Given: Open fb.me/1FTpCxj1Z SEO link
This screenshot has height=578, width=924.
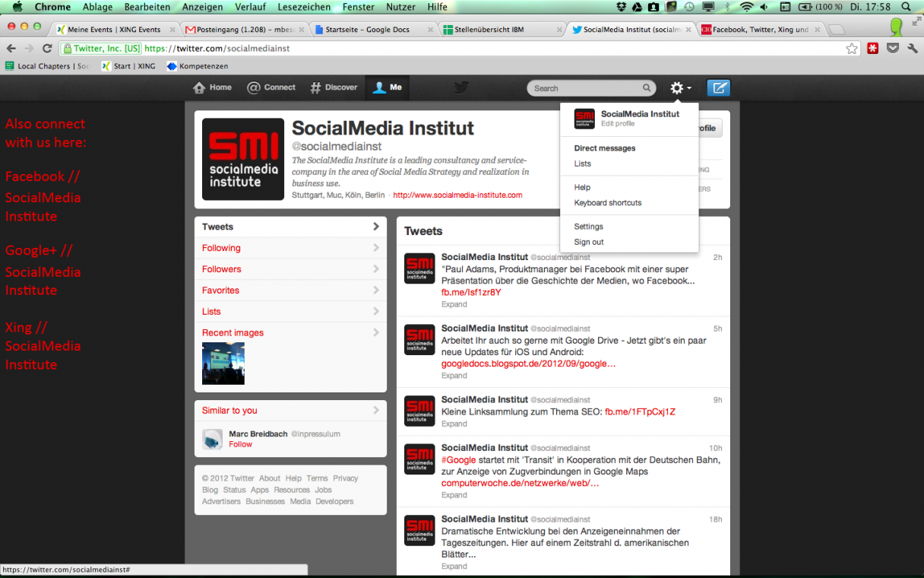Looking at the screenshot, I should click(x=640, y=411).
